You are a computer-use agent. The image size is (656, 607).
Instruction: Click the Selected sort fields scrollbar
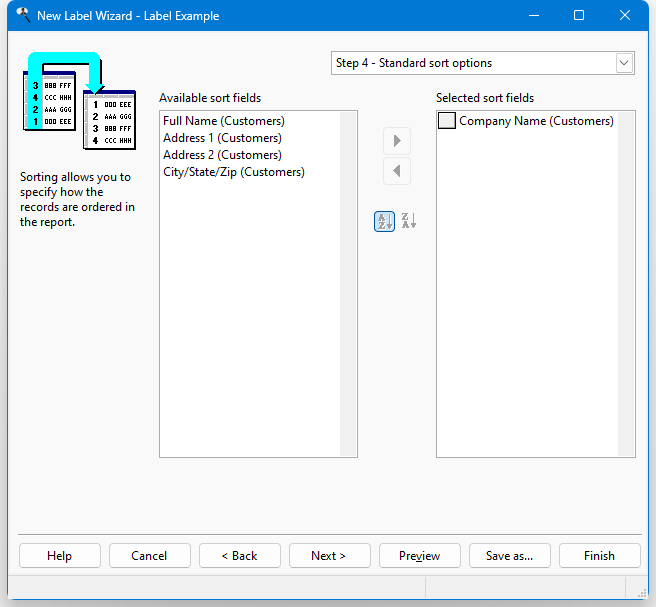click(626, 284)
